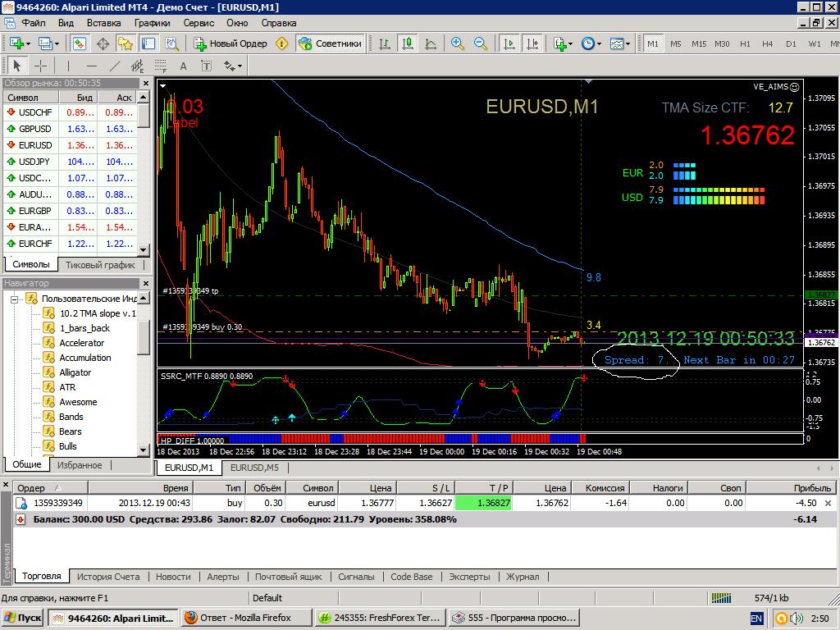This screenshot has height=630, width=840.
Task: Open the Графики menu
Action: coord(152,23)
